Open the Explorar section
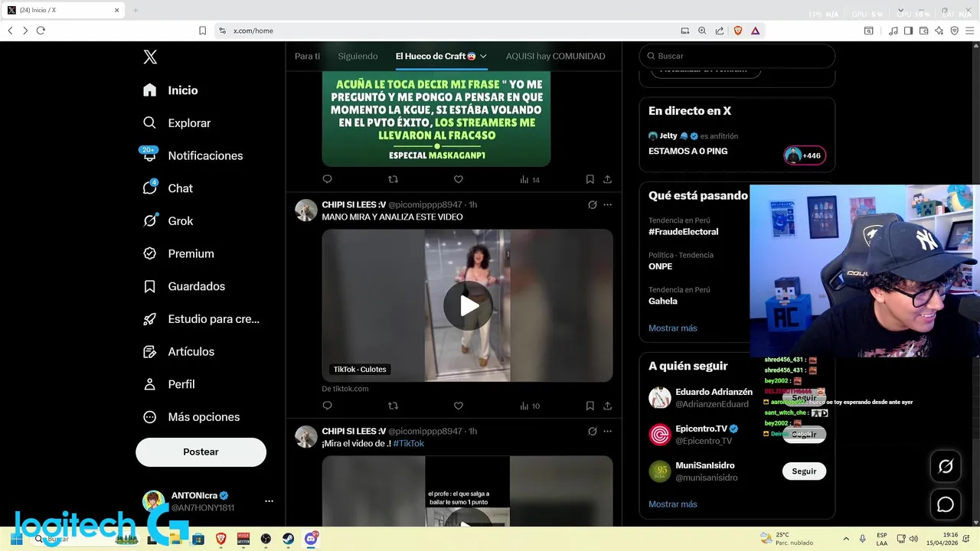This screenshot has height=551, width=980. tap(177, 123)
